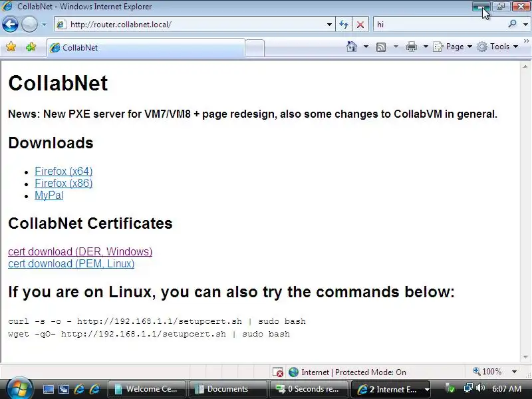Click the search box containing hi
Screen dimensions: 532x399
tap(440, 25)
